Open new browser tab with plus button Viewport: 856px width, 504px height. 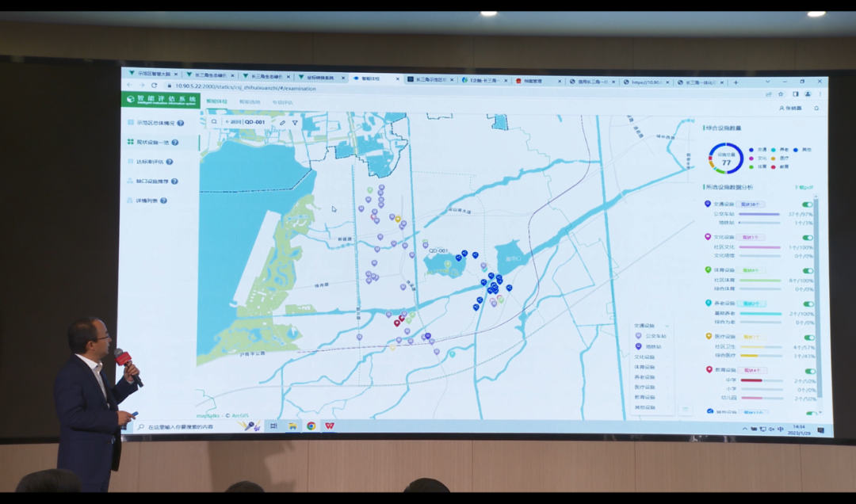tap(736, 82)
